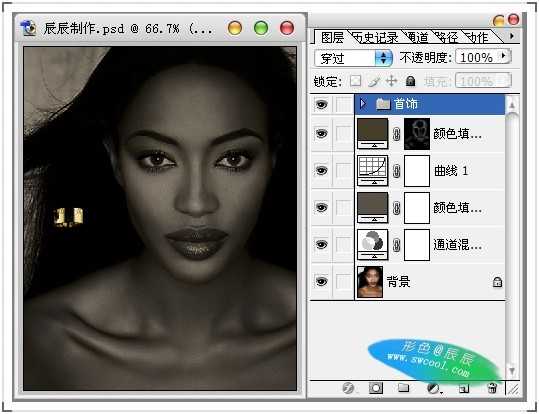The image size is (539, 414).
Task: Hide the 曲线 1 layer
Action: (x=321, y=170)
